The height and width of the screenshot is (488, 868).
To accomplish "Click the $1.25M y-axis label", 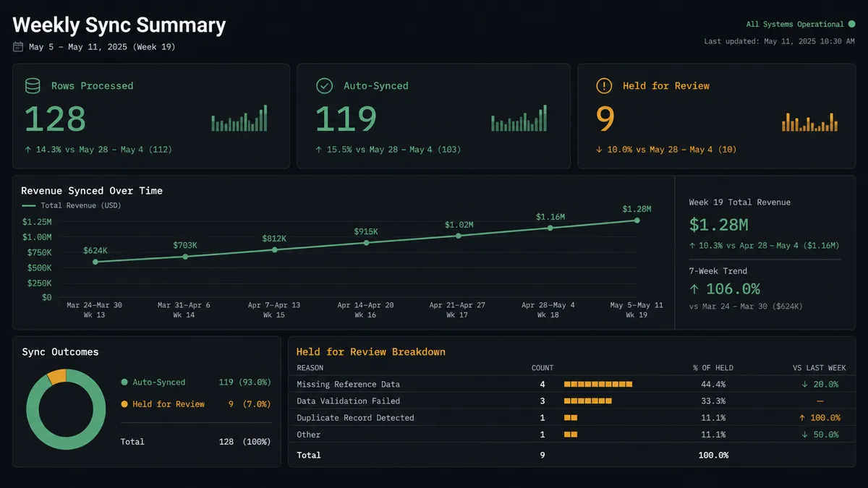I will pos(37,222).
